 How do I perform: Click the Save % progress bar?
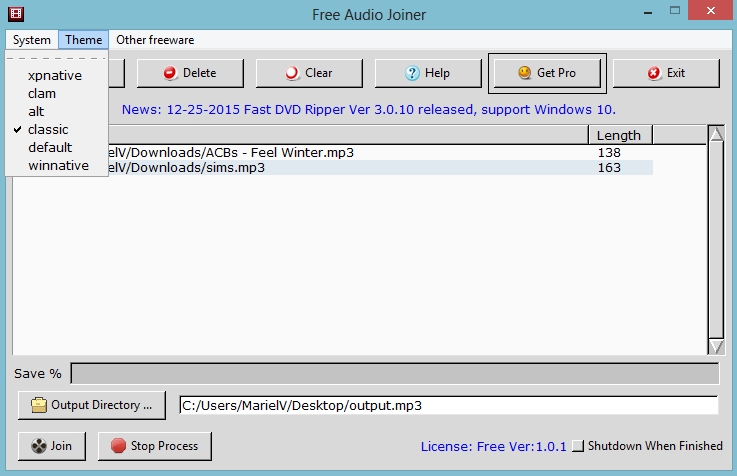click(395, 374)
